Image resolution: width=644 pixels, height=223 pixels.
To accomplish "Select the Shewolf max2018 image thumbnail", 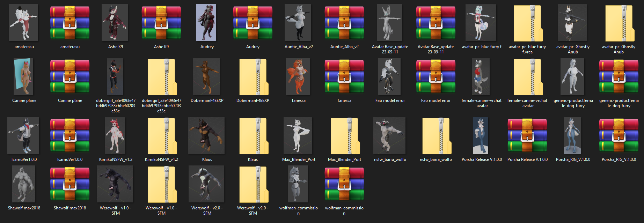I will pos(23,184).
